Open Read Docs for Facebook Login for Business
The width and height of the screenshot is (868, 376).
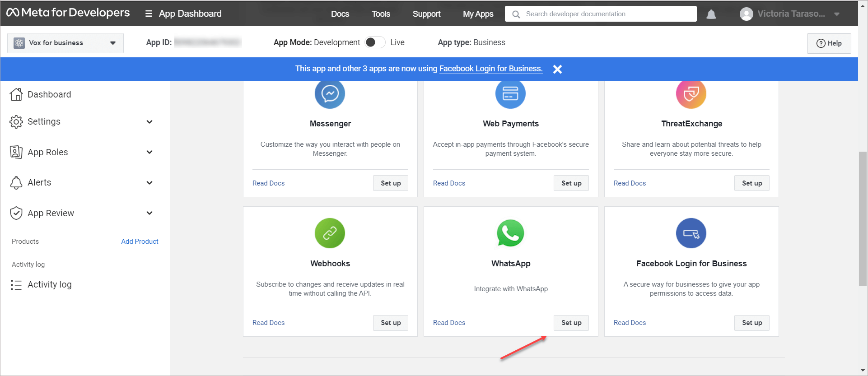pyautogui.click(x=630, y=323)
